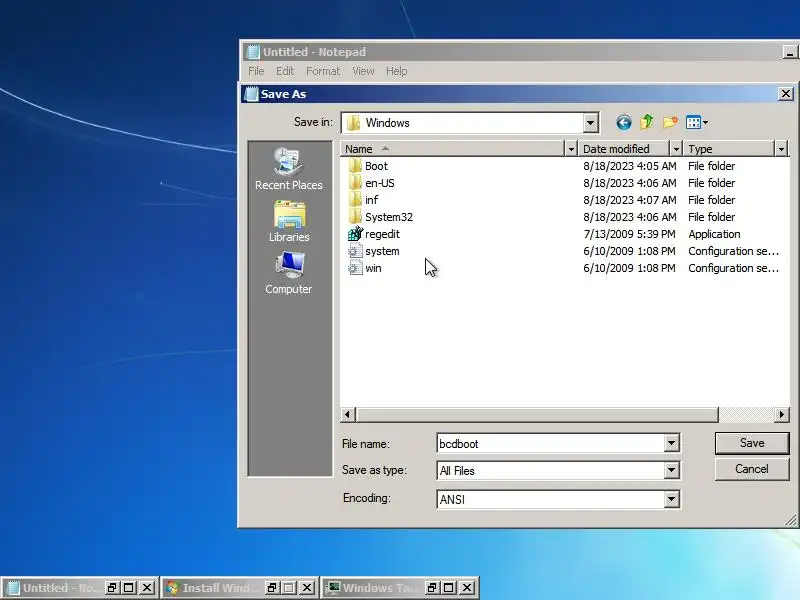This screenshot has width=800, height=600.
Task: Click inf's 8/18/2023 4:07 AM date
Action: pyautogui.click(x=630, y=200)
